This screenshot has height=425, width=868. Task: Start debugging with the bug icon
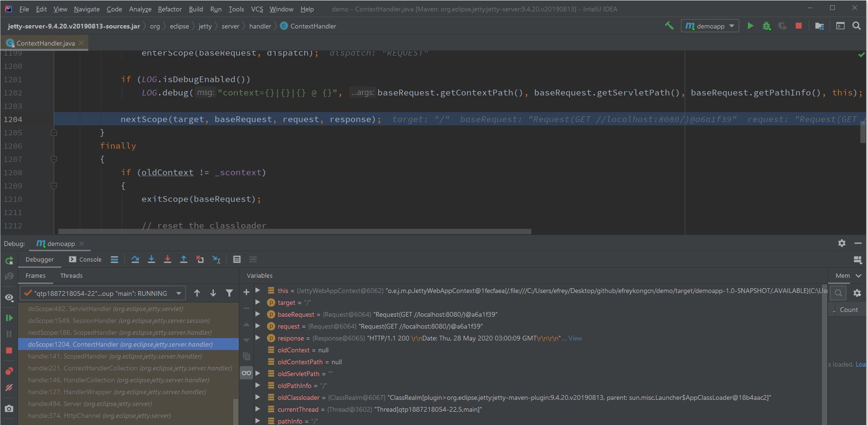(x=766, y=26)
